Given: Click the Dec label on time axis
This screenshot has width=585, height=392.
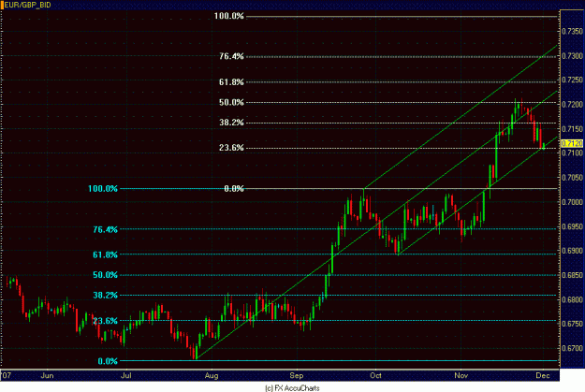Looking at the screenshot, I should 543,375.
